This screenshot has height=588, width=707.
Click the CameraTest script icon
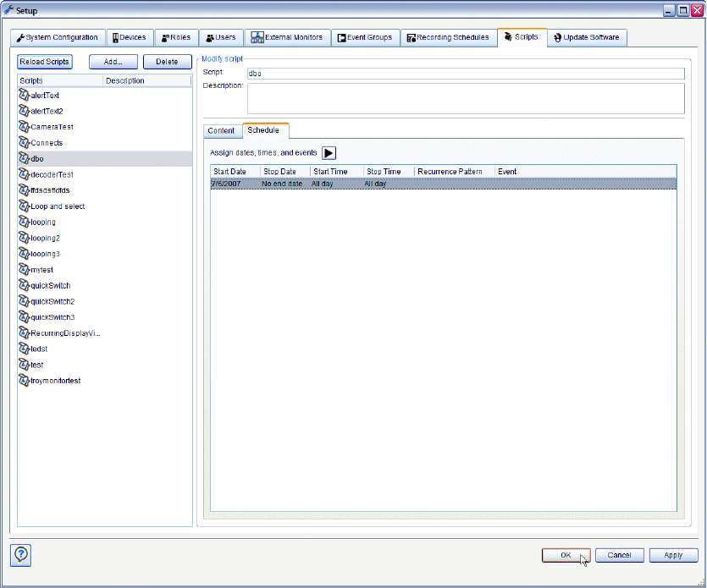point(24,127)
